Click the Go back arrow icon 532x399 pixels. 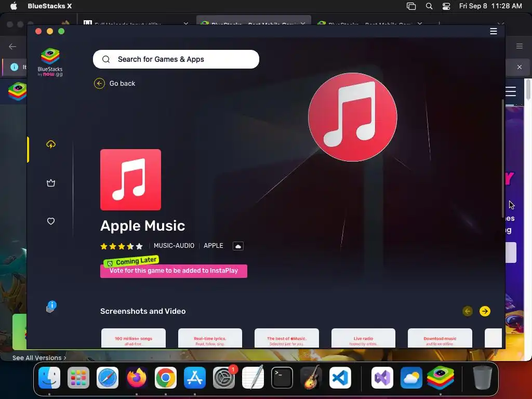click(99, 83)
